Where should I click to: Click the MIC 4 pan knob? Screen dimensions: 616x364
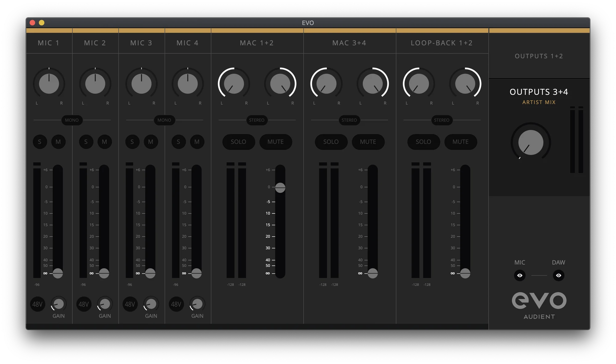(188, 83)
